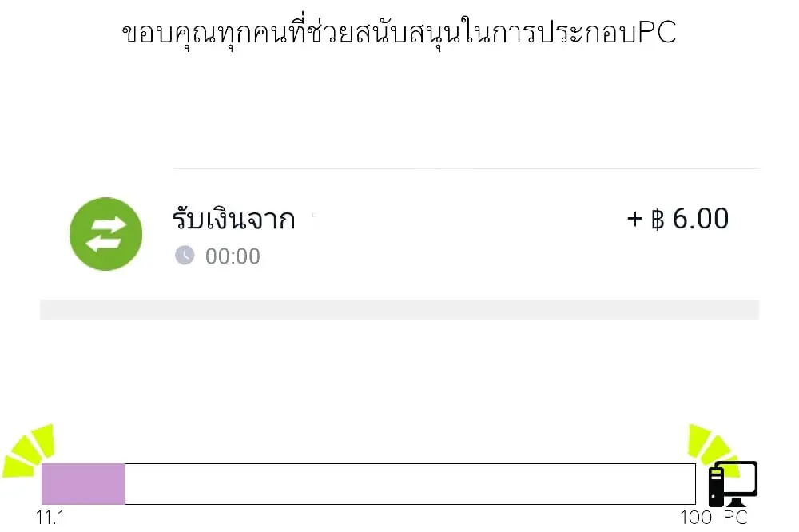Click the desktop computer icon
The image size is (799, 532).
[733, 482]
